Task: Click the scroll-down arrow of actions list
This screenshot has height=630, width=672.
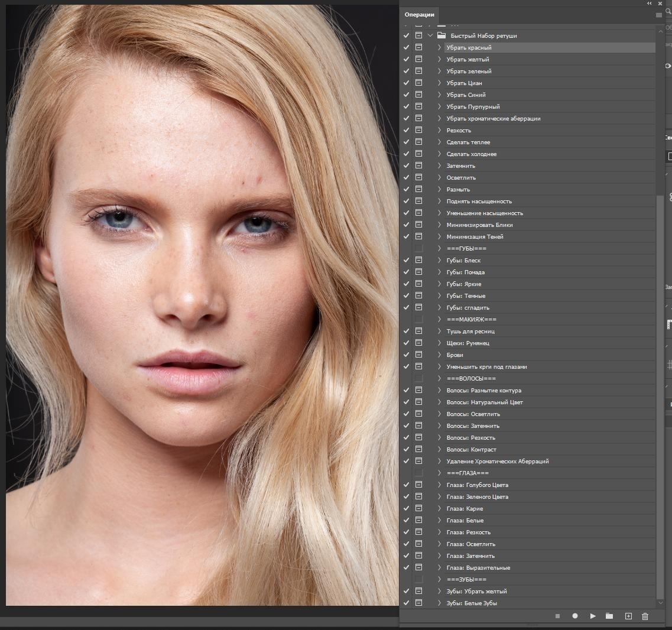Action: tap(660, 603)
